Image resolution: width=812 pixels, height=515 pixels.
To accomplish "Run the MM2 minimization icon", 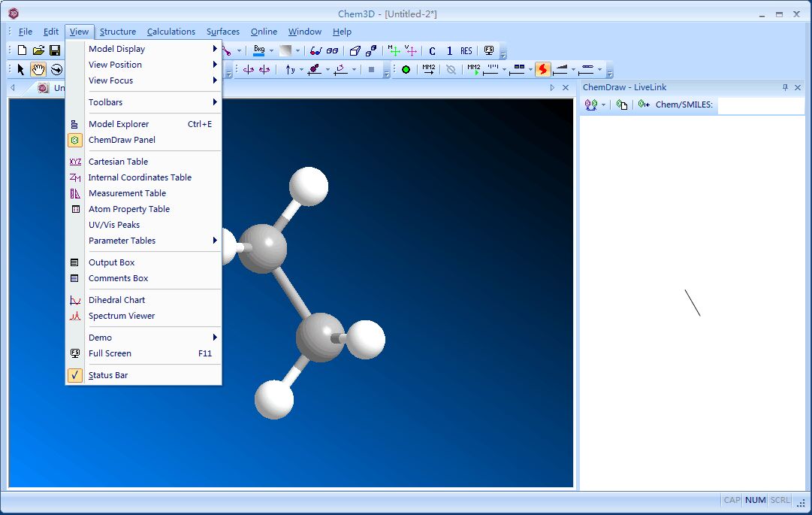I will 428,69.
